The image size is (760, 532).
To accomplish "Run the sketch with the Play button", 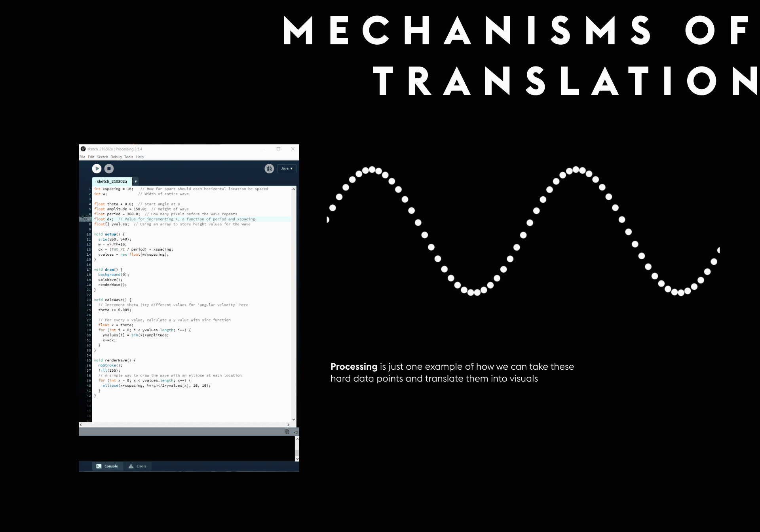I will click(x=97, y=169).
